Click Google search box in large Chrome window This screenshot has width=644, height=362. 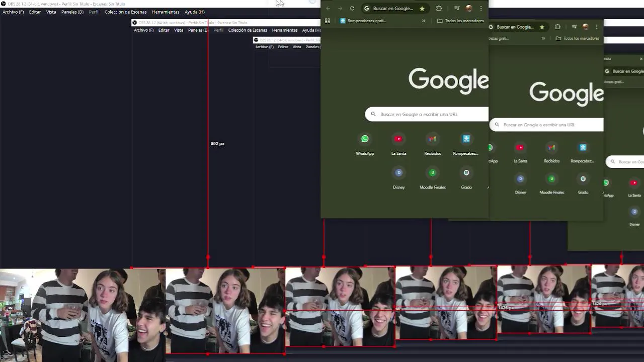(427, 114)
